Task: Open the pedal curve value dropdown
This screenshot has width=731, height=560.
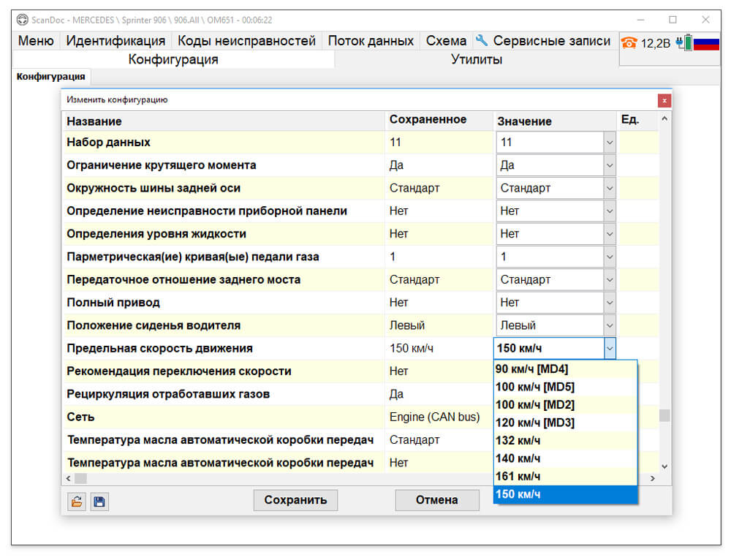Action: click(610, 257)
